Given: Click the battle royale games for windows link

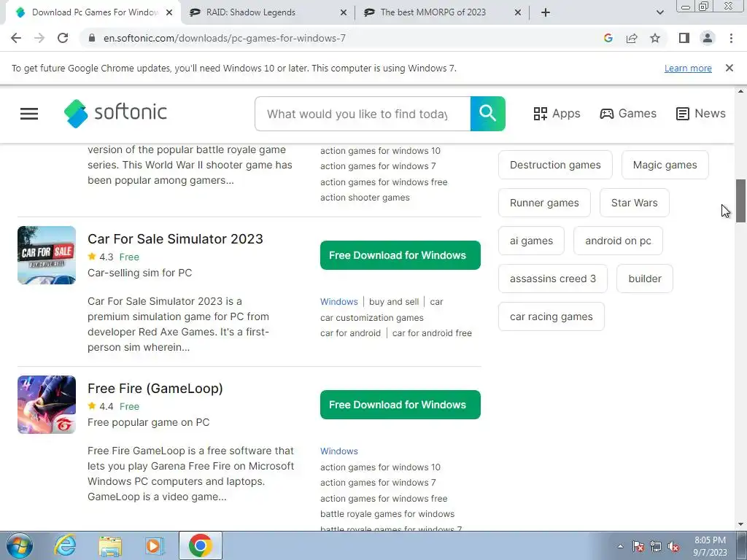Looking at the screenshot, I should [387, 514].
